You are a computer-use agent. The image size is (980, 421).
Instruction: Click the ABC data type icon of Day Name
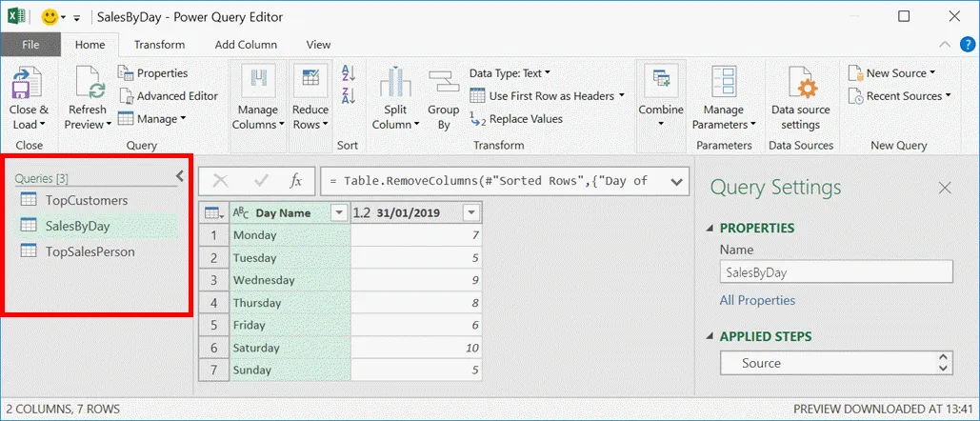(x=241, y=213)
